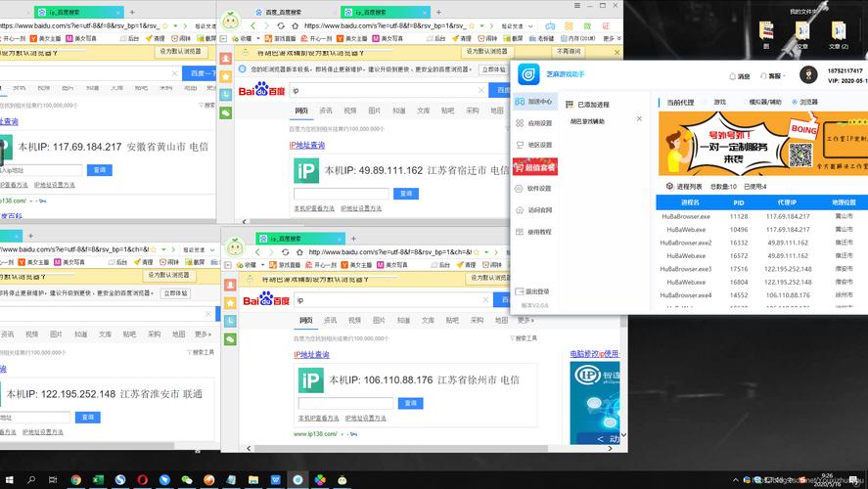868x489 pixels.
Task: Open 搜索工具 in the bottom-left Baidu page
Action: pyautogui.click(x=201, y=352)
